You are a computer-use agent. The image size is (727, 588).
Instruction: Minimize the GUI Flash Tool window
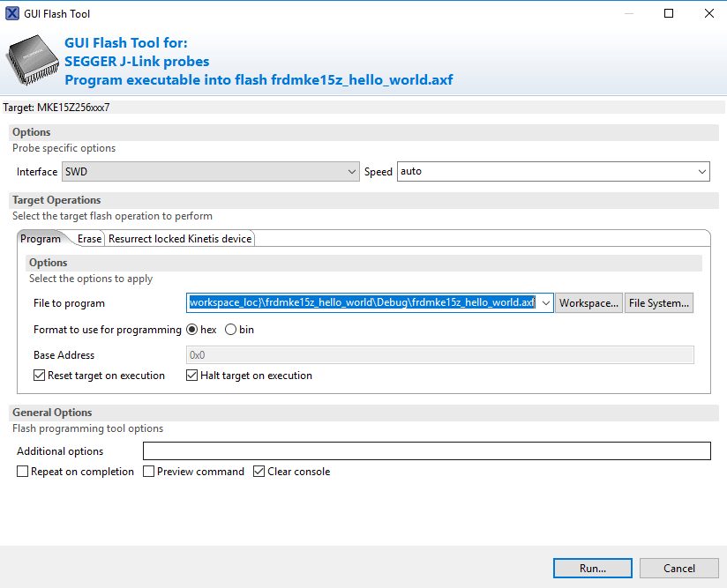coord(628,13)
